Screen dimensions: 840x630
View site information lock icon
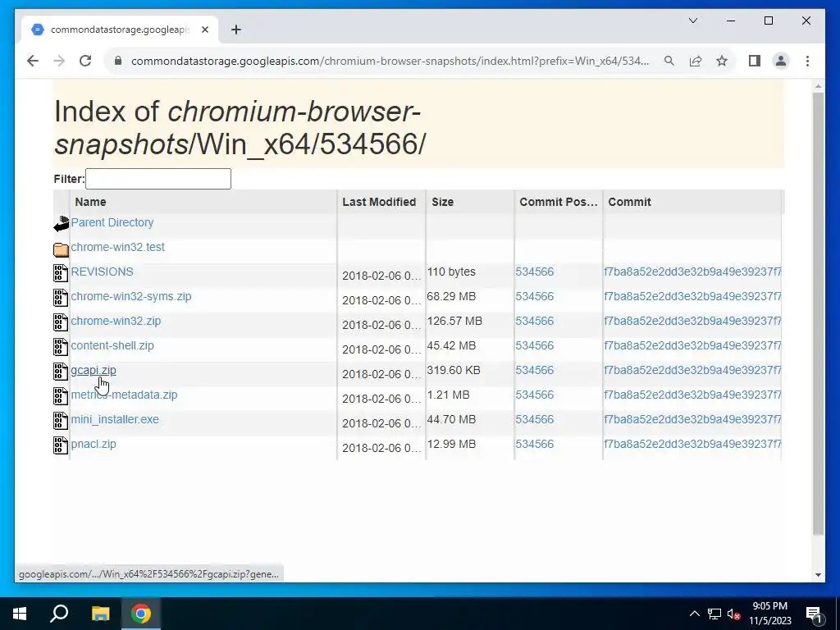[118, 61]
